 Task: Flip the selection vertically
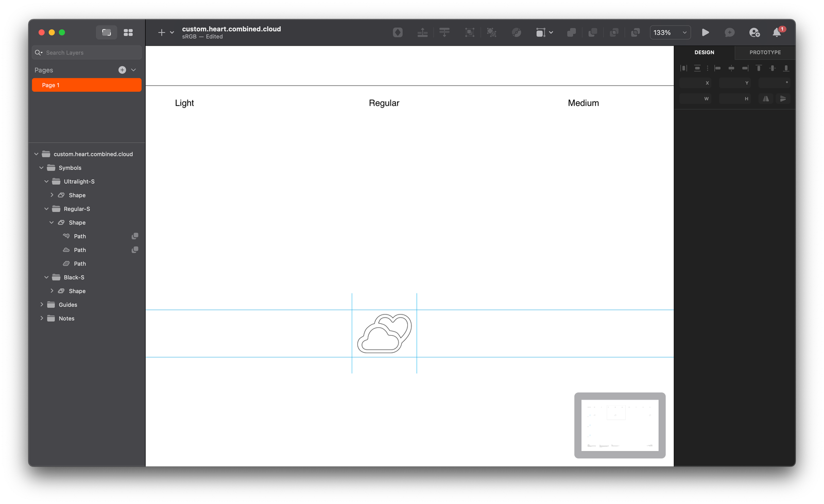783,98
